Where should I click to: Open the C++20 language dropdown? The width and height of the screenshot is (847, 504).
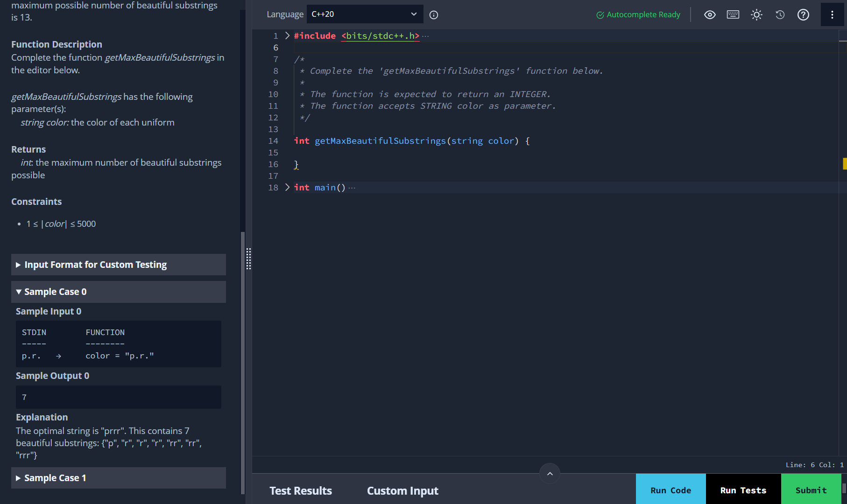[365, 14]
